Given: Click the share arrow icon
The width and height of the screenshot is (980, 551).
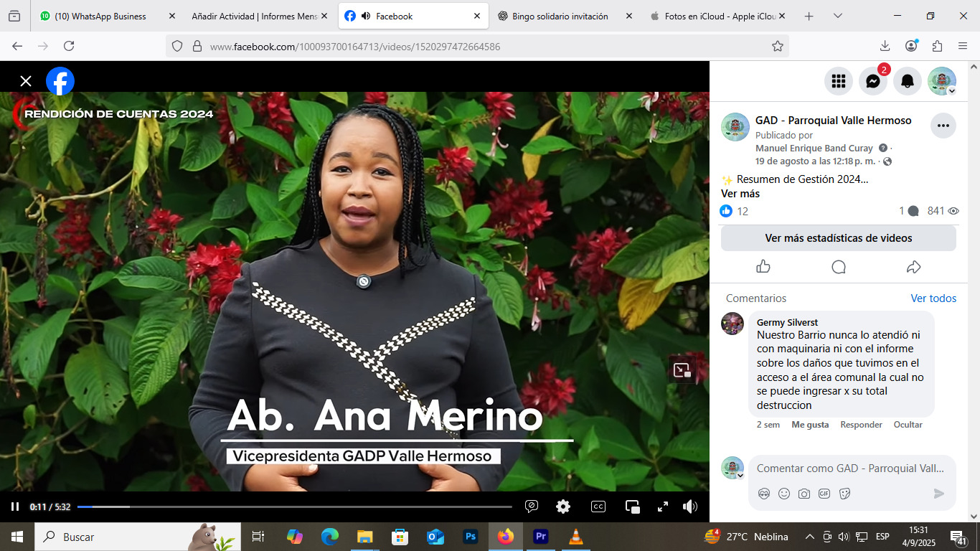Looking at the screenshot, I should pos(913,267).
